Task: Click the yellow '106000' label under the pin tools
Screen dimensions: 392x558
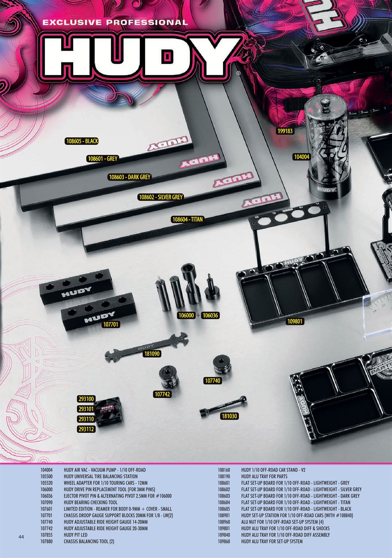Action: (187, 315)
